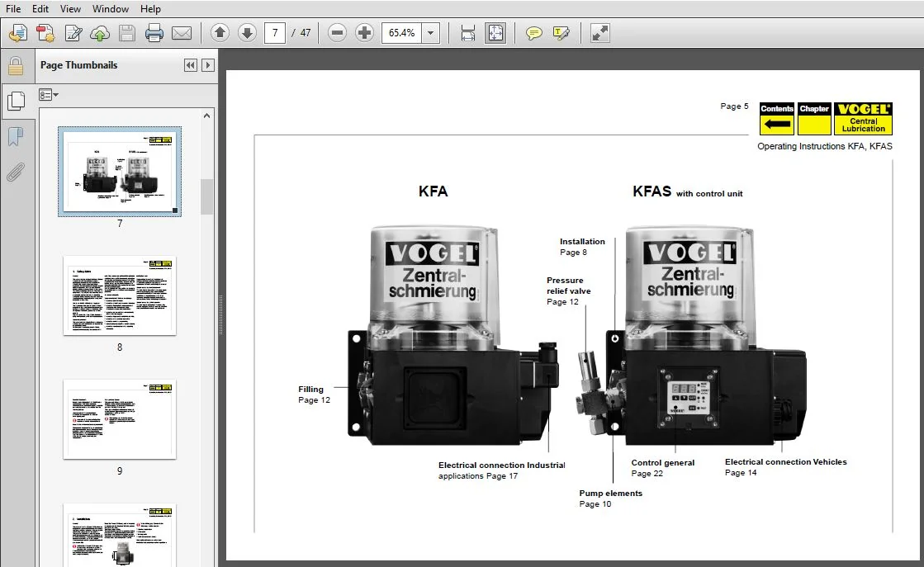Open the File menu
The image size is (924, 567).
tap(13, 9)
